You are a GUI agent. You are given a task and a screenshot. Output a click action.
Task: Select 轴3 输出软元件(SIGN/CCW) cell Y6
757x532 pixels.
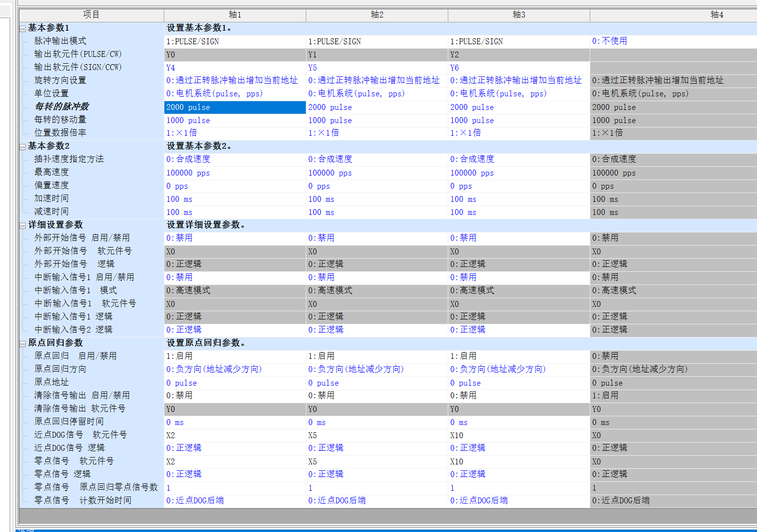pyautogui.click(x=518, y=68)
